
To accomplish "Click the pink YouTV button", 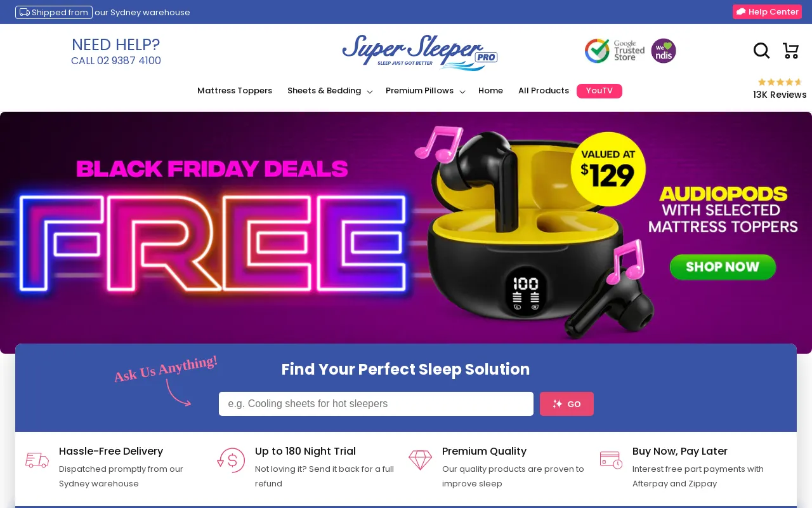I will pos(599,91).
